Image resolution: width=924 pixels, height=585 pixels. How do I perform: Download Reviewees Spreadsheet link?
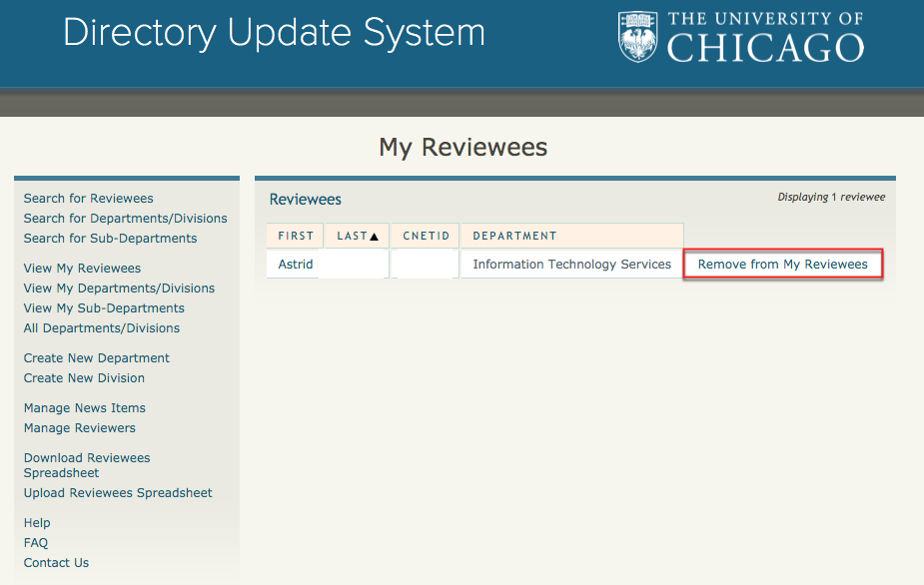(87, 465)
